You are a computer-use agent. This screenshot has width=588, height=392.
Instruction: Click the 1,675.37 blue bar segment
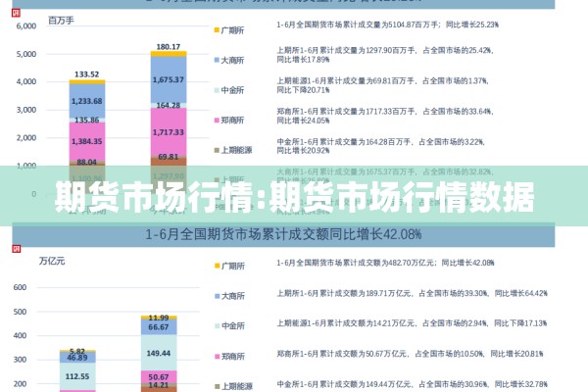(x=169, y=79)
